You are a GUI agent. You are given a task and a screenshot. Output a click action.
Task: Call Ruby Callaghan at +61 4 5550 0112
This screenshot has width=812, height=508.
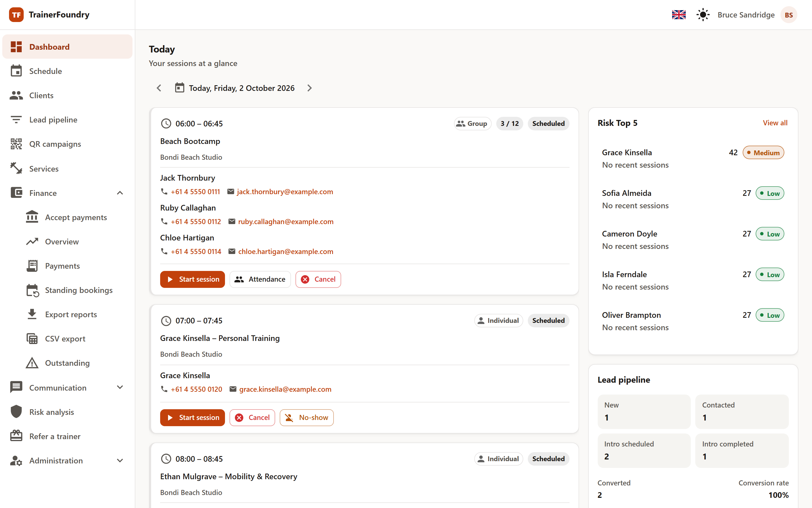click(196, 222)
